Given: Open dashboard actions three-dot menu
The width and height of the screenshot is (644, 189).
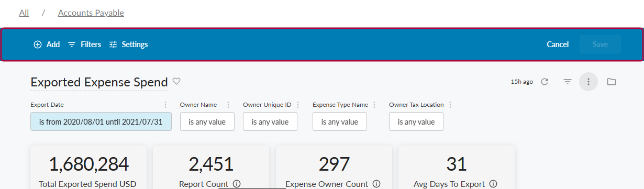Looking at the screenshot, I should point(589,82).
